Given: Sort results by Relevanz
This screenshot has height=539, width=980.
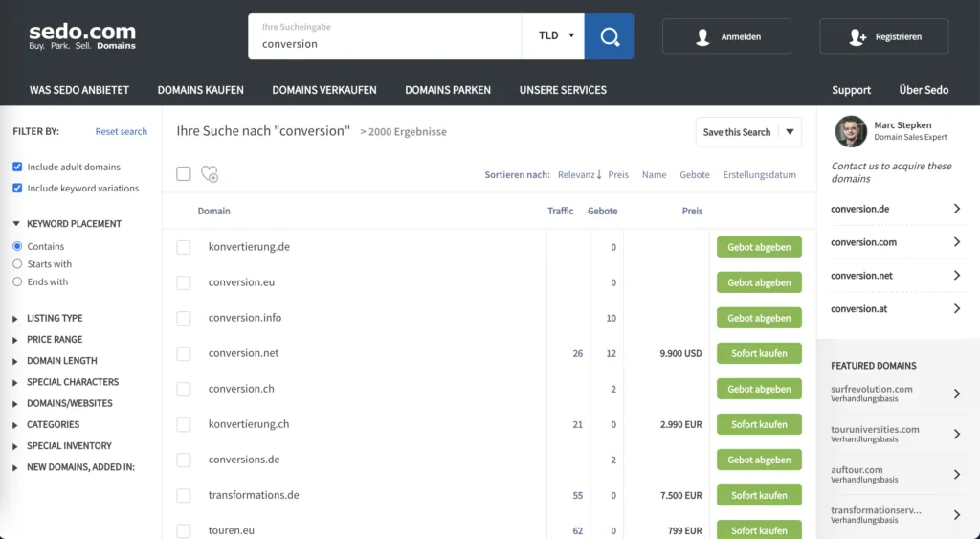Looking at the screenshot, I should (x=579, y=175).
